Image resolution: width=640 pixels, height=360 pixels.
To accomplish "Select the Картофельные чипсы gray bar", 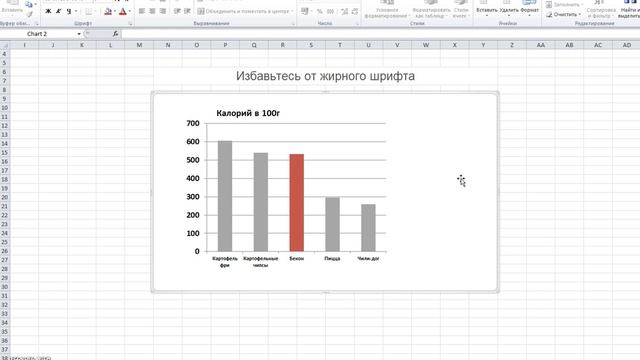I will click(261, 202).
